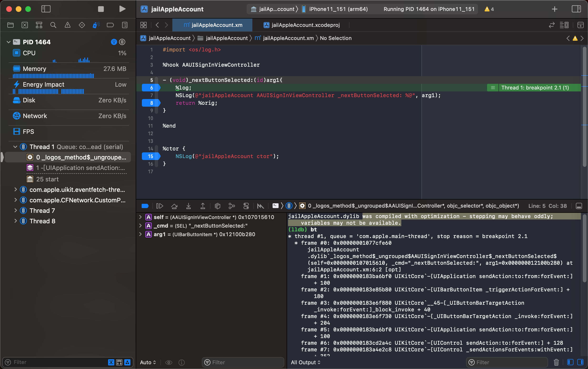
Task: Open Environment Overrides
Action: click(246, 206)
